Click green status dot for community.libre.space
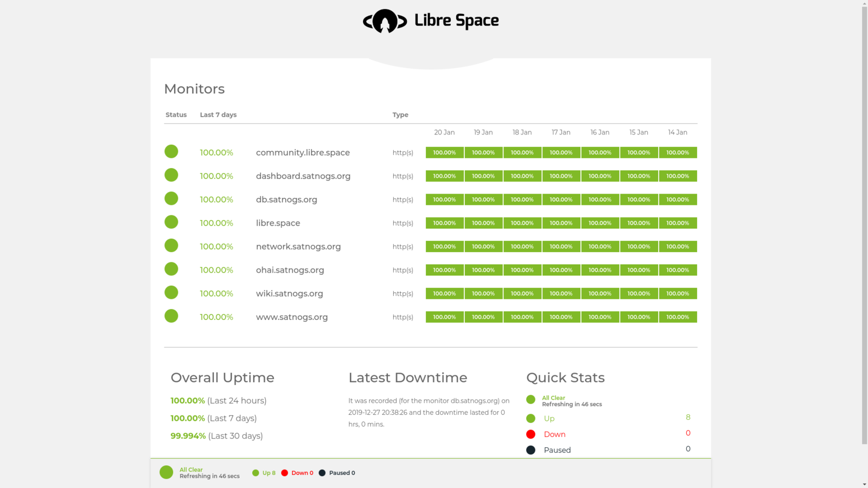This screenshot has width=868, height=488. coord(171,152)
